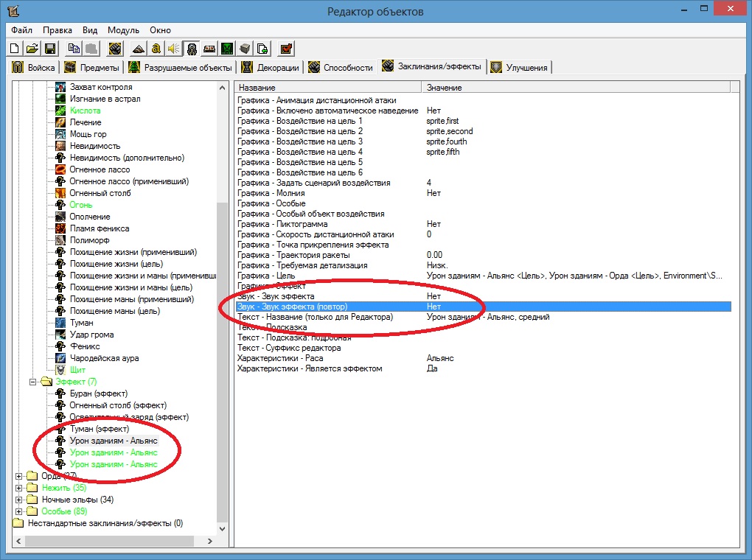The height and width of the screenshot is (560, 752).
Task: Expand the 'Особые (89)' folder
Action: (x=18, y=511)
